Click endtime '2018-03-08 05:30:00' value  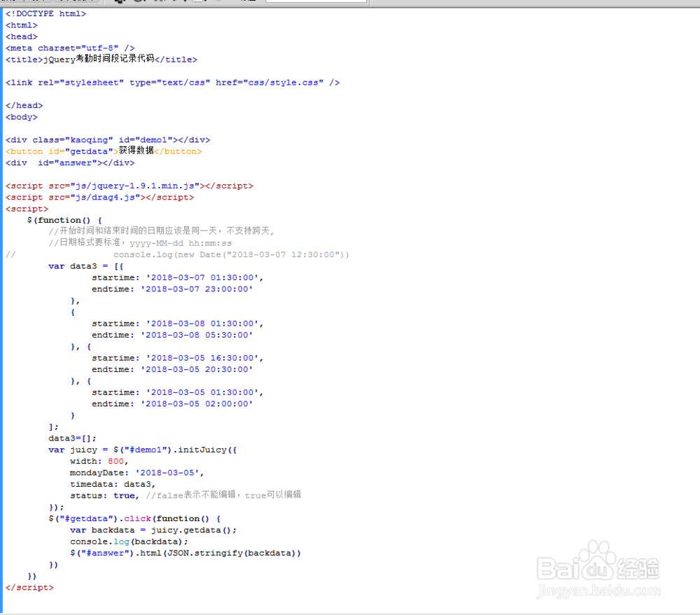click(x=197, y=335)
